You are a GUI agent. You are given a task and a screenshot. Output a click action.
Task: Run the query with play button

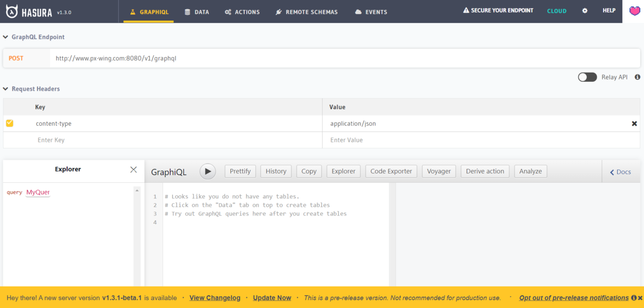click(x=208, y=171)
